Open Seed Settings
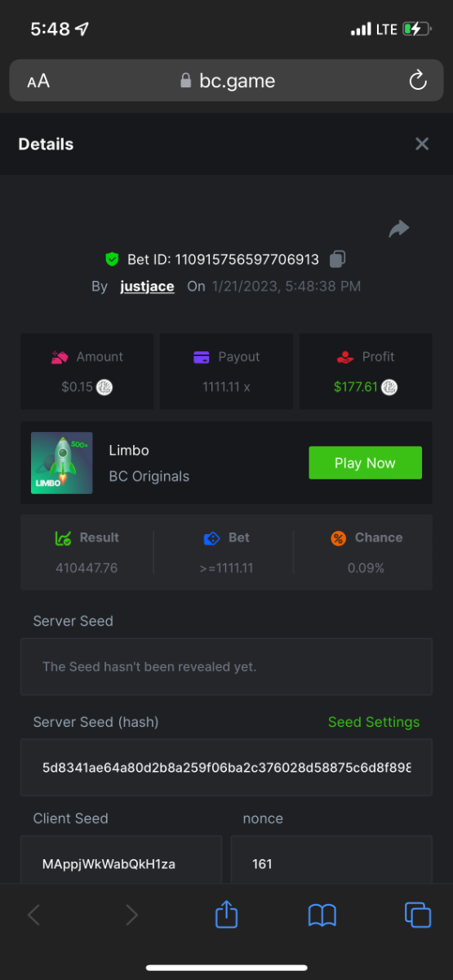Viewport: 453px width, 980px height. [x=374, y=722]
